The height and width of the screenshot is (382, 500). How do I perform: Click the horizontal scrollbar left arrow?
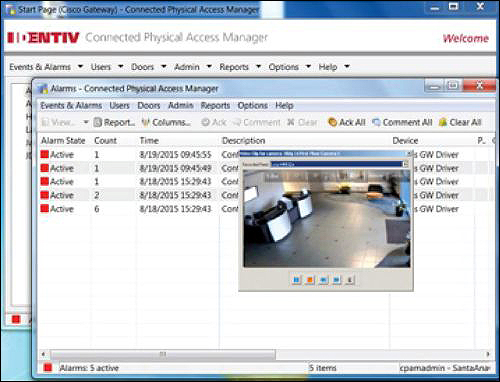tap(43, 354)
